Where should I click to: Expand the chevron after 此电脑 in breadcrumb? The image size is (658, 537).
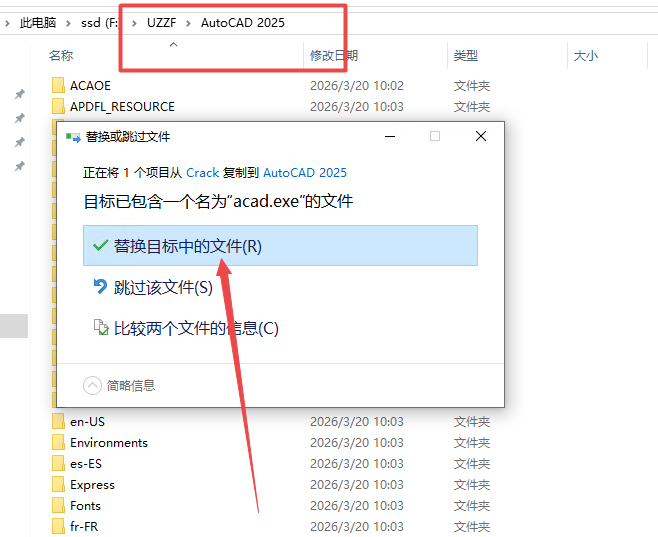(x=71, y=23)
